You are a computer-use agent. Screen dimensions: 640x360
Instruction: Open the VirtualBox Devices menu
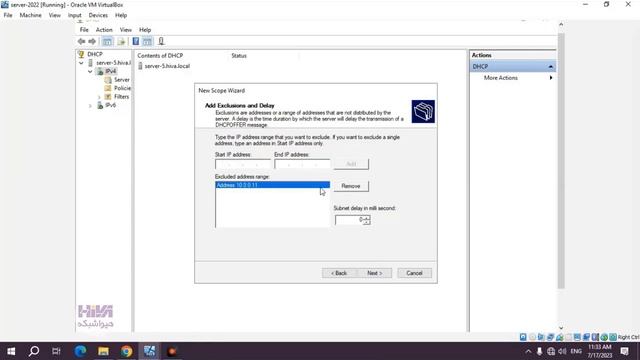click(98, 15)
